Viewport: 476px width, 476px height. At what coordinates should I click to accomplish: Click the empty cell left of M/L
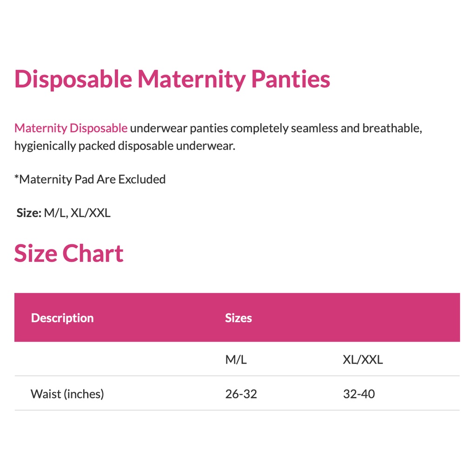[x=116, y=359]
